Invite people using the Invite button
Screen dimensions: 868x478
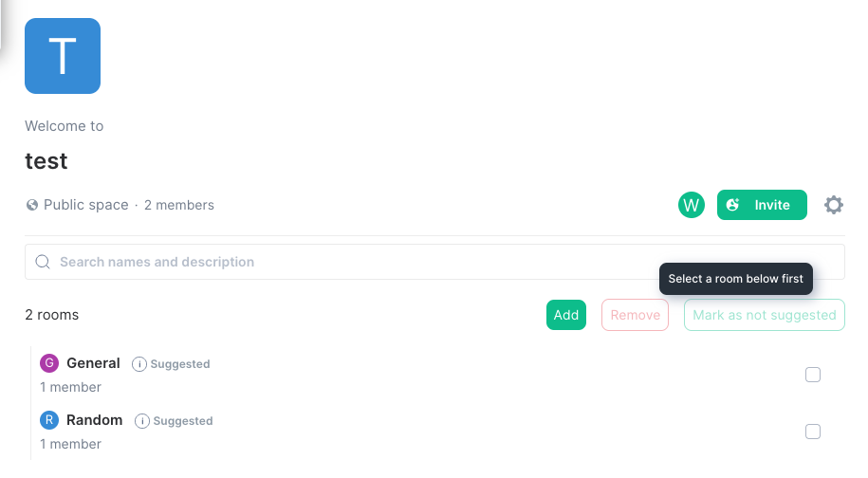(x=762, y=205)
